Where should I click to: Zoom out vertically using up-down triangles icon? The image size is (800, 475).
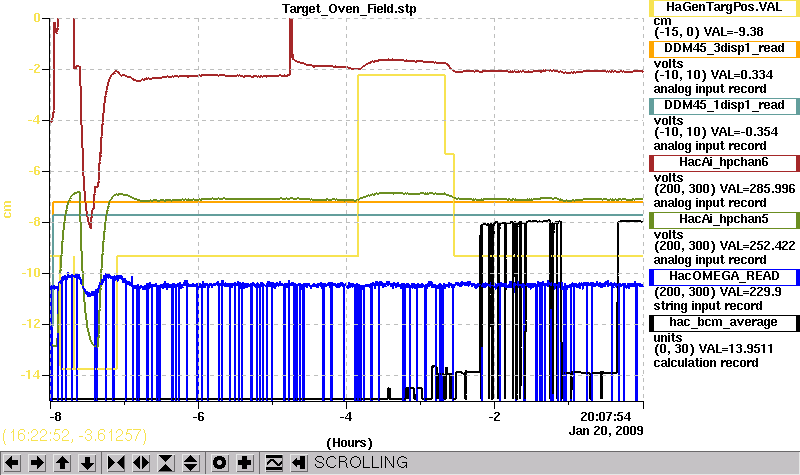(191, 463)
